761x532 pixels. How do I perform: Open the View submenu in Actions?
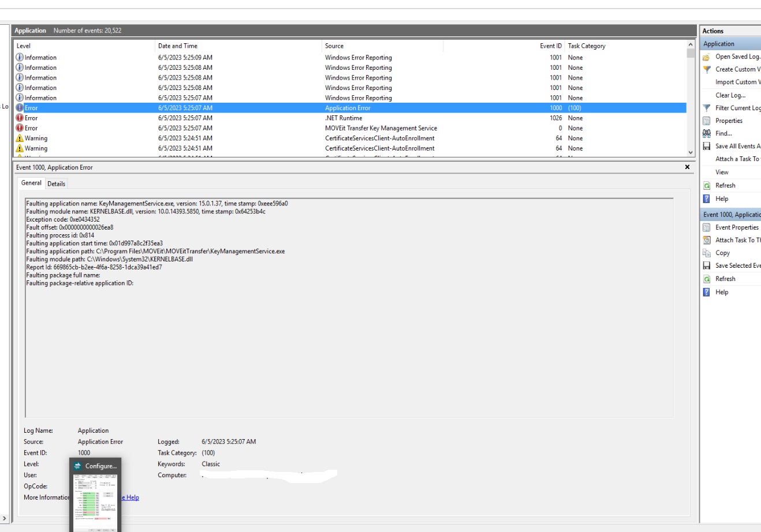point(722,172)
